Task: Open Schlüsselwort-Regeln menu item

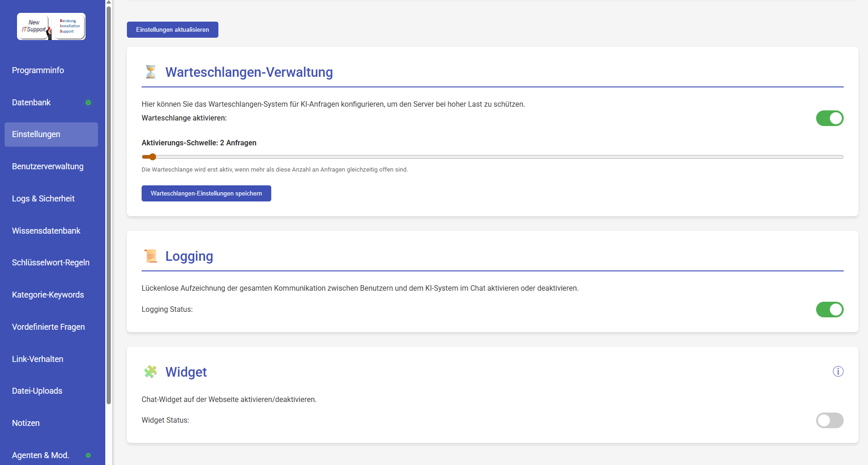Action: (x=51, y=263)
